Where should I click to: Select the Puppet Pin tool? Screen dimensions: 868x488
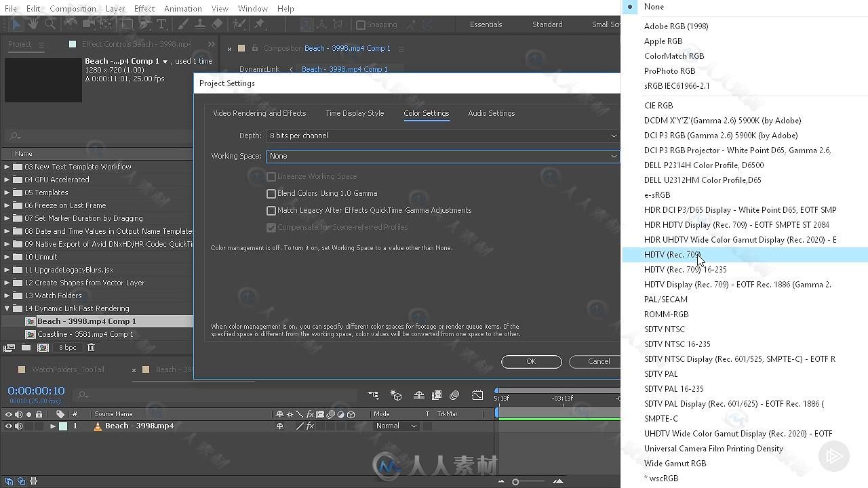(x=259, y=24)
